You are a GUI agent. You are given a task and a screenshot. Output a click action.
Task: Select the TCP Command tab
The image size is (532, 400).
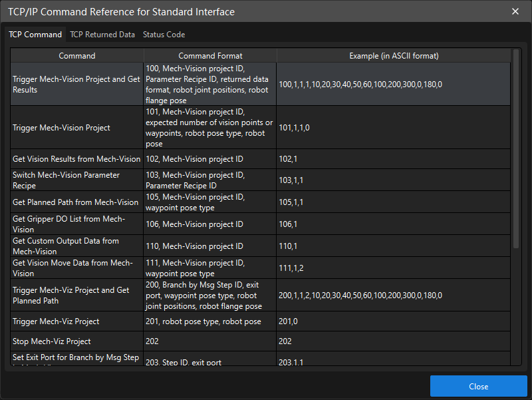pos(35,35)
